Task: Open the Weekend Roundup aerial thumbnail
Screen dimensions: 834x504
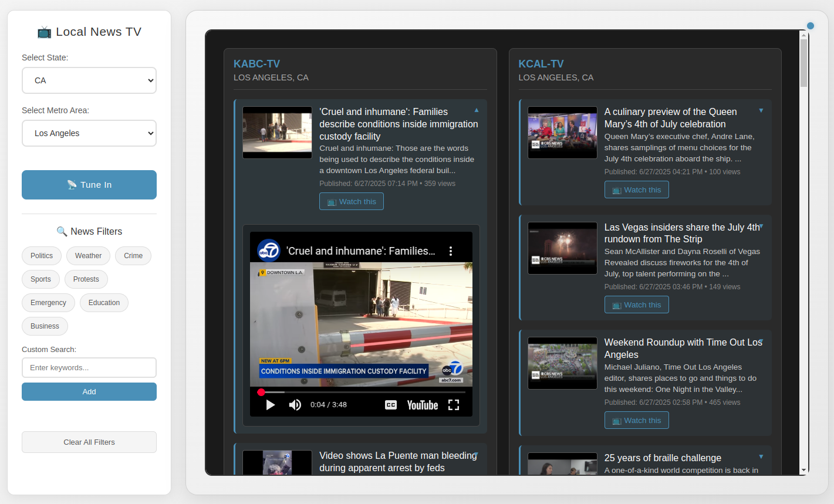Action: (562, 363)
